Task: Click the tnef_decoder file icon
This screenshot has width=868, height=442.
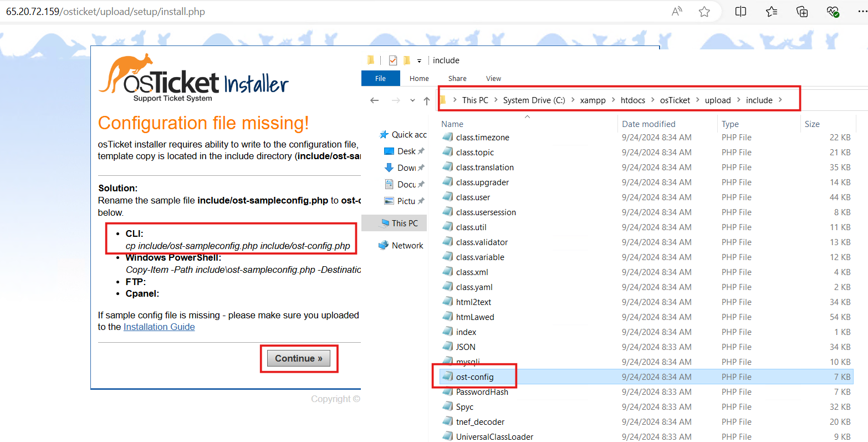Action: coord(448,421)
